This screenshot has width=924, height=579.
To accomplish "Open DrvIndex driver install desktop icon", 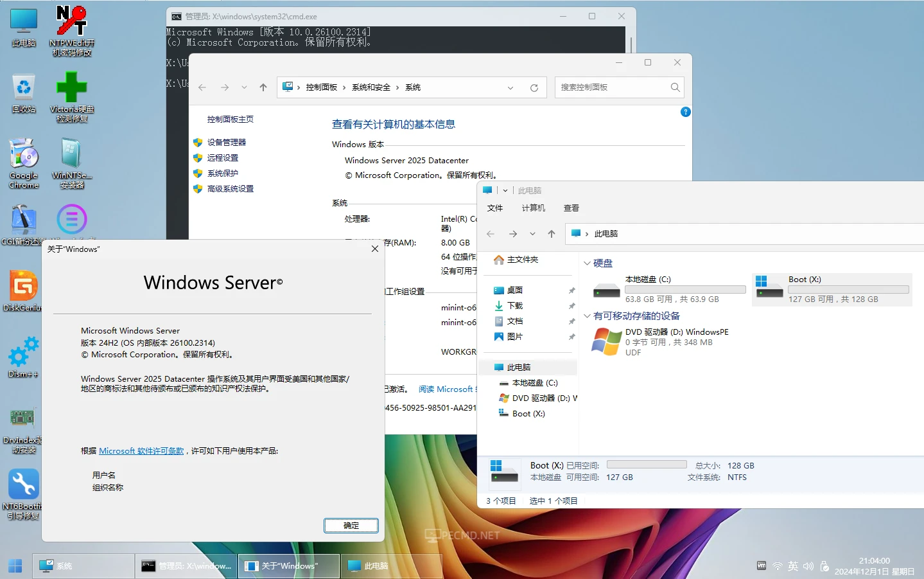I will (x=22, y=431).
